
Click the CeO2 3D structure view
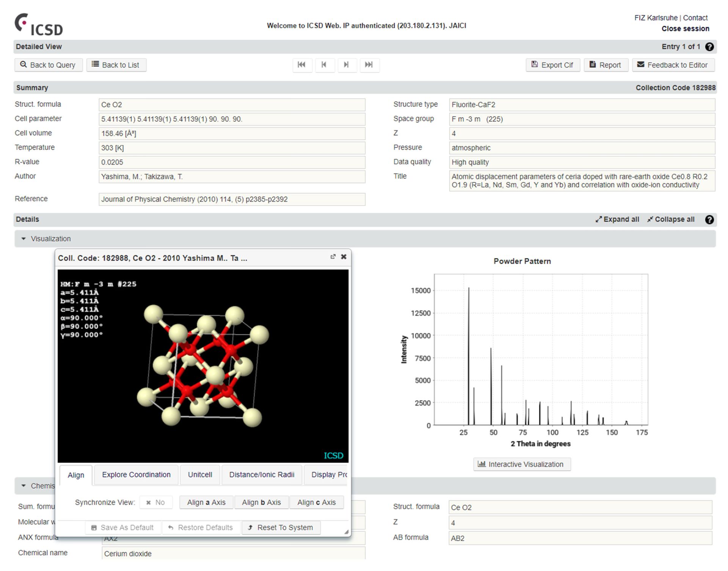pyautogui.click(x=203, y=366)
